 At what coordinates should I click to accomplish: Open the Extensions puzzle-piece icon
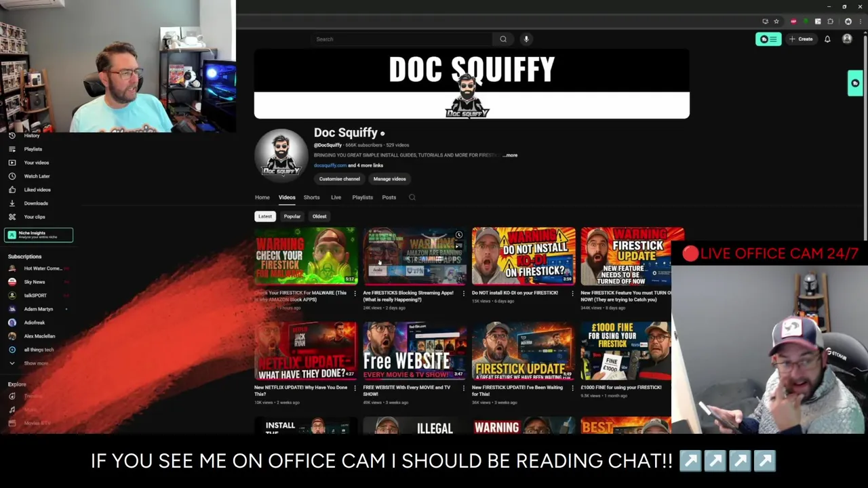831,21
